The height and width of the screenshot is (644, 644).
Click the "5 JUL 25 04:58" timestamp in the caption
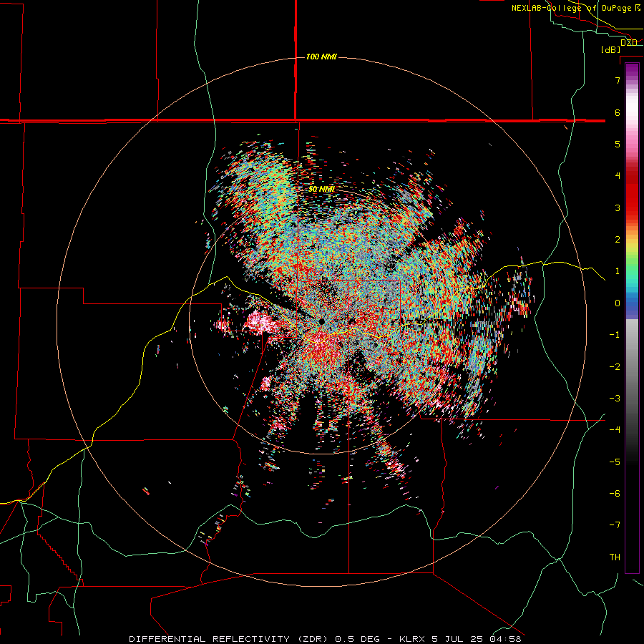[x=477, y=639]
